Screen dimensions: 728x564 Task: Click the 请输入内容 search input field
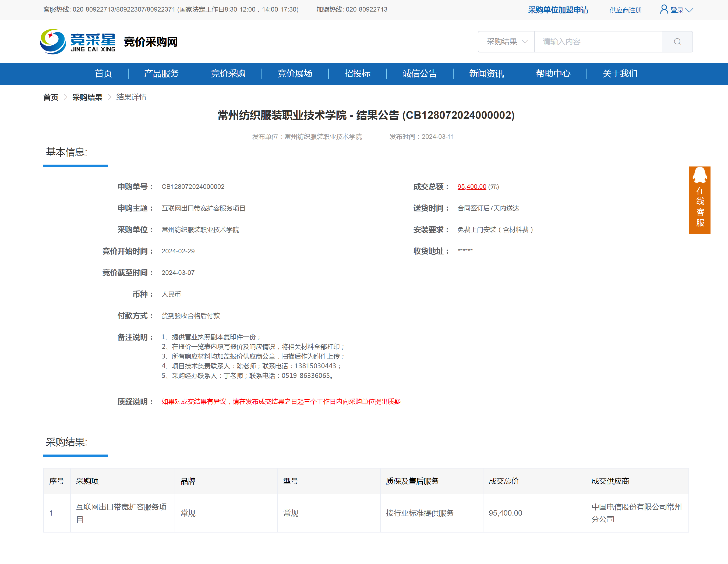(x=598, y=42)
